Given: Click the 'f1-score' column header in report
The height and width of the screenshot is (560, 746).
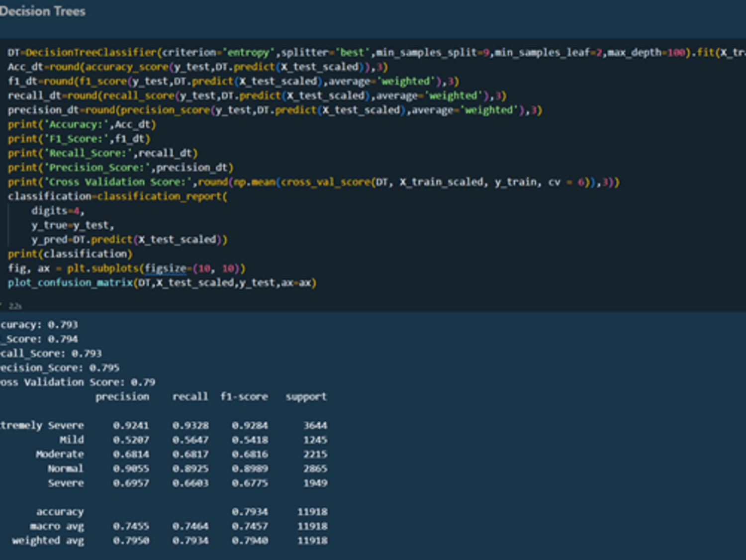Looking at the screenshot, I should [244, 397].
